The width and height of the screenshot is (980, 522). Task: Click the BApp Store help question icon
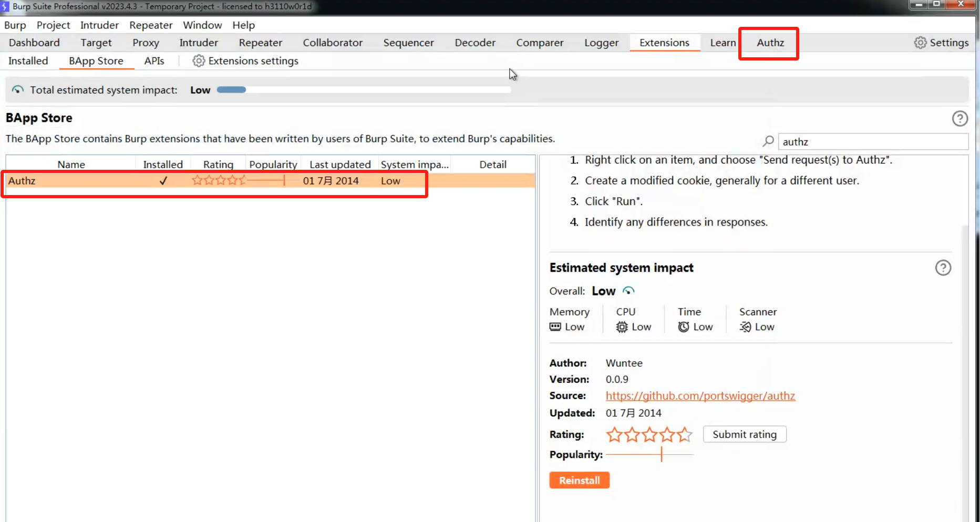[960, 118]
